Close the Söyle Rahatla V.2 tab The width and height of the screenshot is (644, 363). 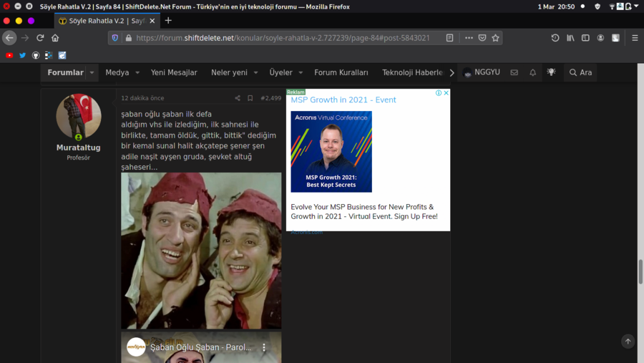click(x=152, y=21)
